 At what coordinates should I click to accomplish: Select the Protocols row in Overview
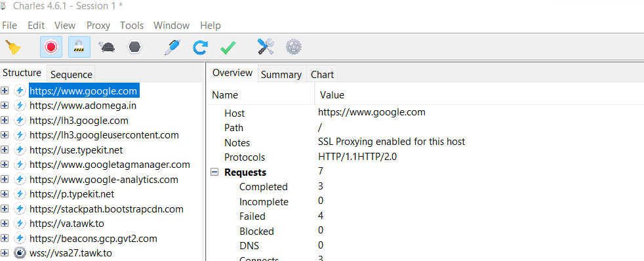pyautogui.click(x=426, y=157)
